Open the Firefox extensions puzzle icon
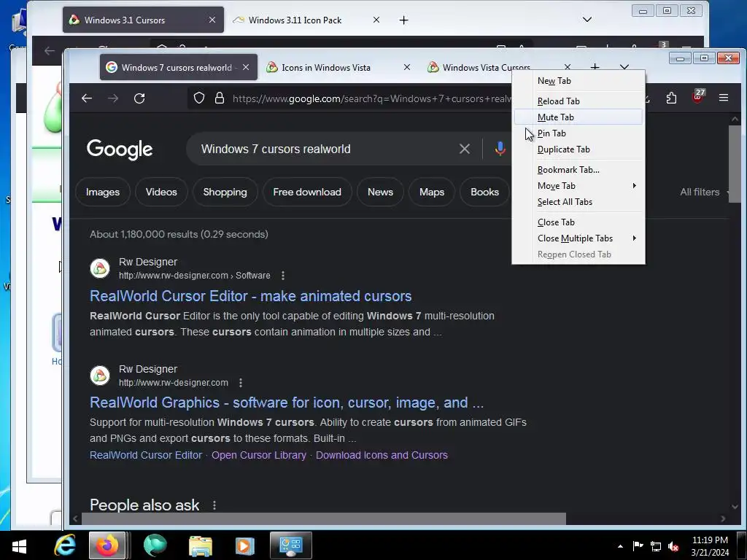The height and width of the screenshot is (560, 747). click(671, 98)
